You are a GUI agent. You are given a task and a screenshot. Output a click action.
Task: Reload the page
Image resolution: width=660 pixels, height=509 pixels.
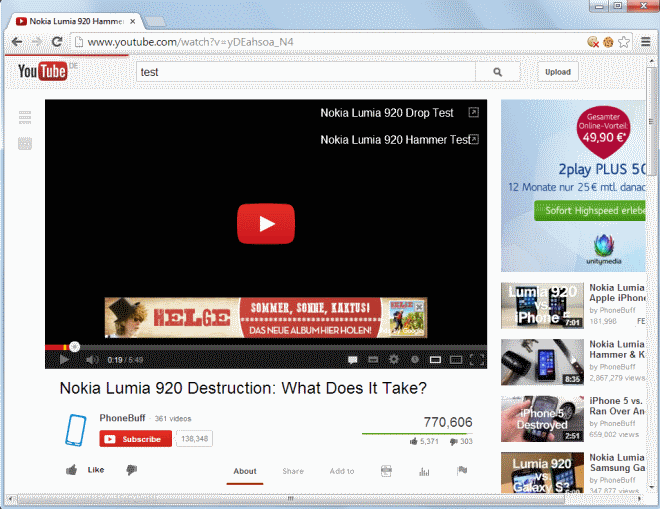[57, 42]
